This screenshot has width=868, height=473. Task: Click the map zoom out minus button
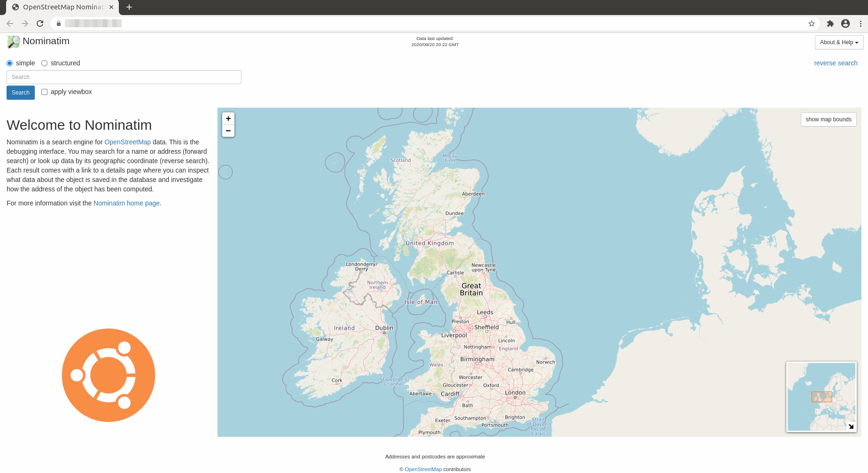click(x=228, y=131)
